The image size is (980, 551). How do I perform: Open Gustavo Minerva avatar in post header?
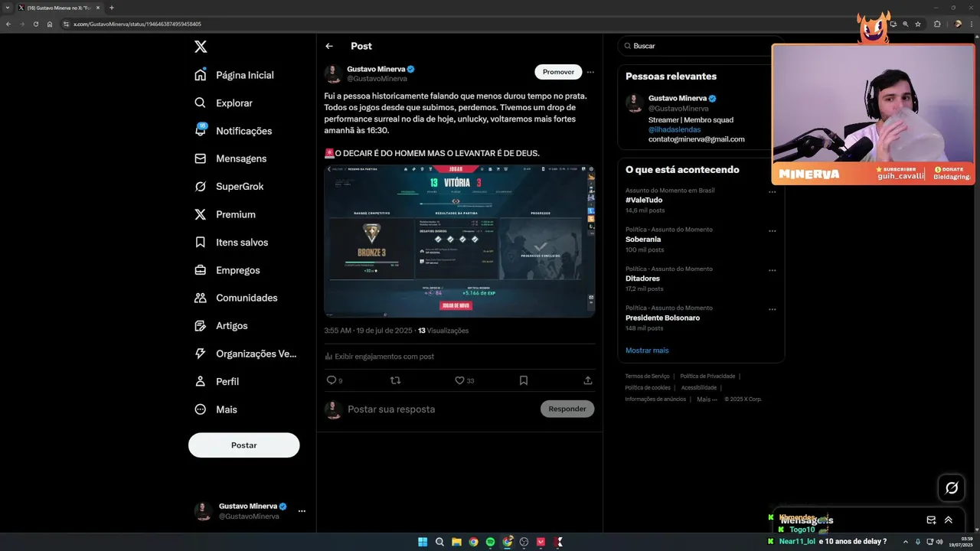333,73
